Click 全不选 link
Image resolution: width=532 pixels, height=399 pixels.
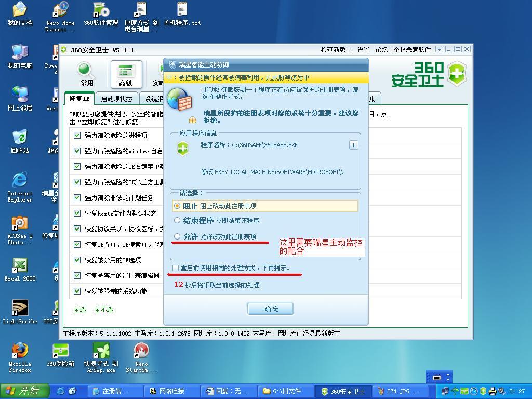(103, 310)
